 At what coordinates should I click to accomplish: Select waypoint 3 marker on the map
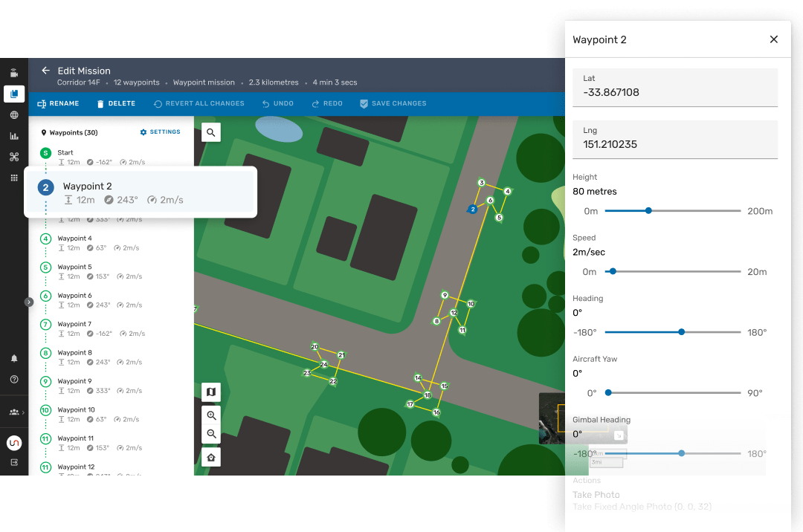(481, 183)
